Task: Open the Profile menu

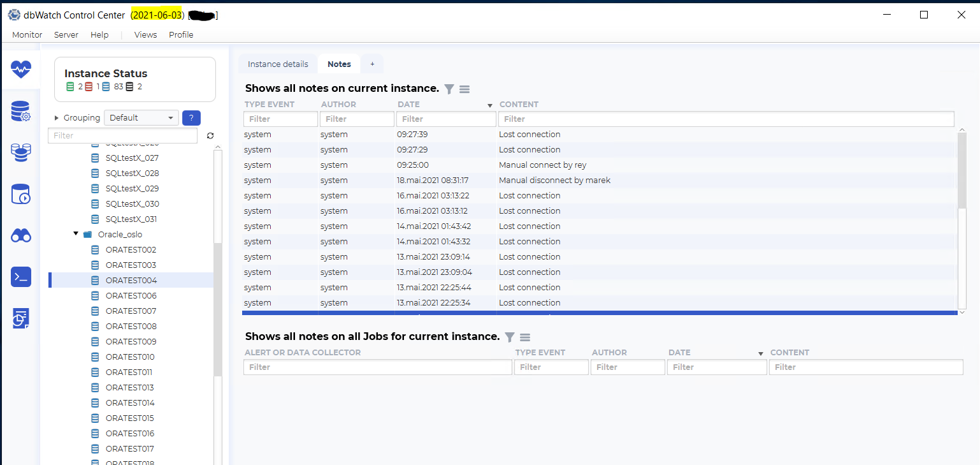Action: click(x=181, y=35)
